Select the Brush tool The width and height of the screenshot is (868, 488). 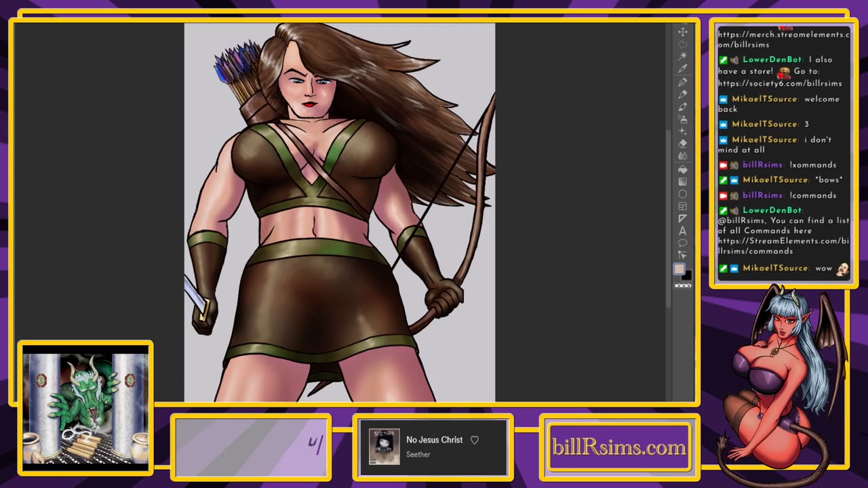click(x=683, y=106)
